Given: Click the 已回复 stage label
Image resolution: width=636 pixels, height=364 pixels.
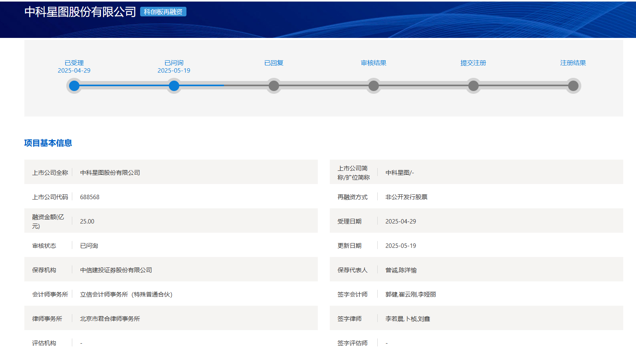Looking at the screenshot, I should 274,63.
